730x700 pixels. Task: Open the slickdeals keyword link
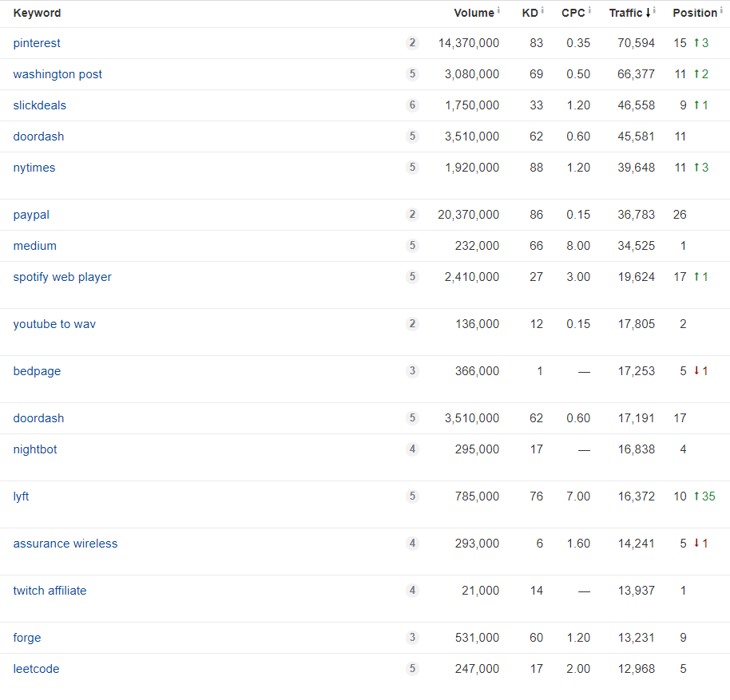tap(40, 105)
